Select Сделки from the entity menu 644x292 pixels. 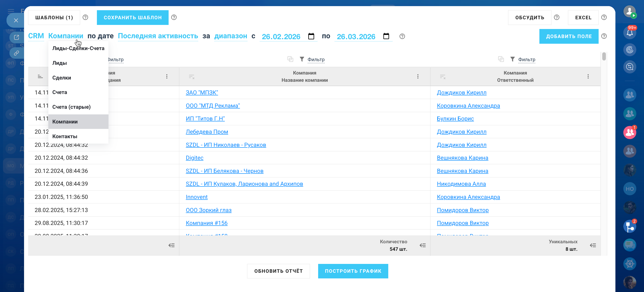point(62,78)
